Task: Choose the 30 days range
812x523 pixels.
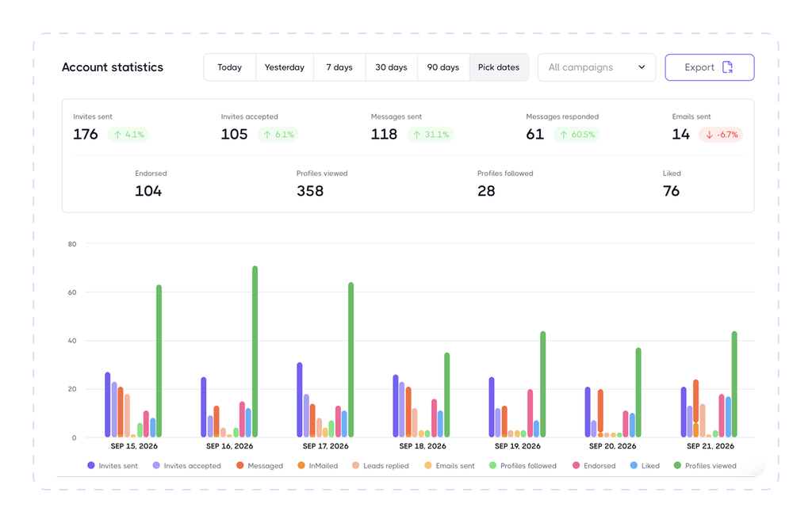Action: (391, 67)
